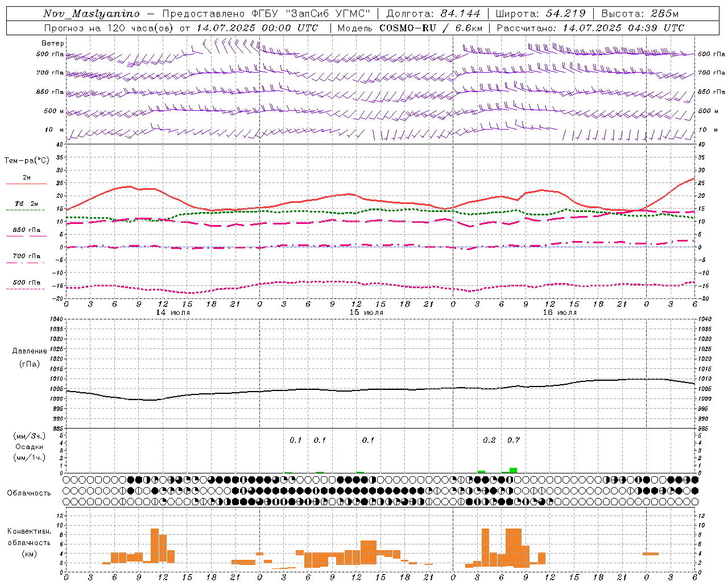Click the station name Nov_Maslyanino
Viewport: 728px width, 582px height.
tap(92, 14)
